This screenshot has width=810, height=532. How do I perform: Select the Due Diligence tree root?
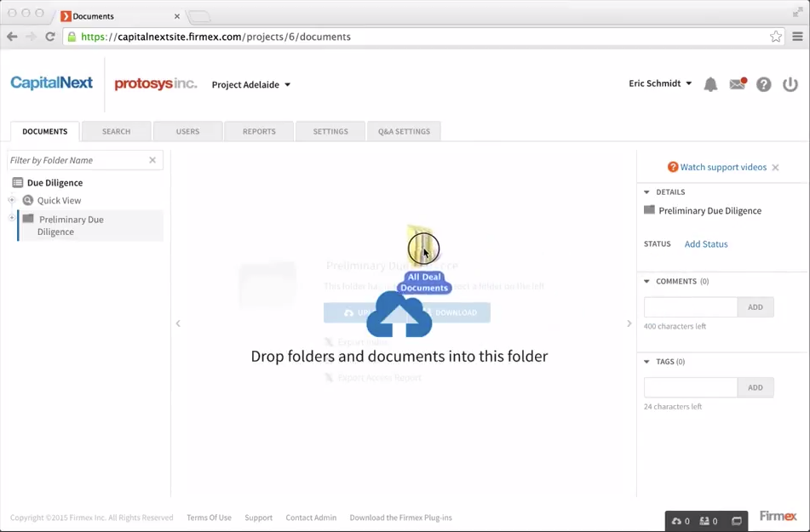pos(55,183)
